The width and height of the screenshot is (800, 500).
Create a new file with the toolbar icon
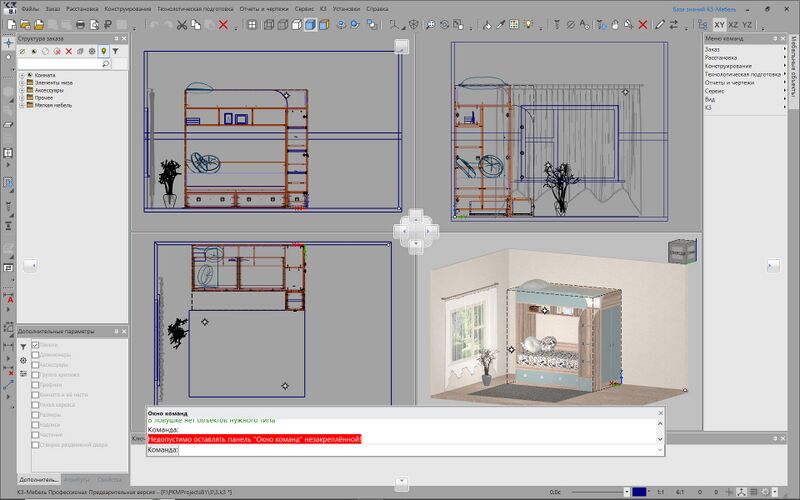point(11,24)
